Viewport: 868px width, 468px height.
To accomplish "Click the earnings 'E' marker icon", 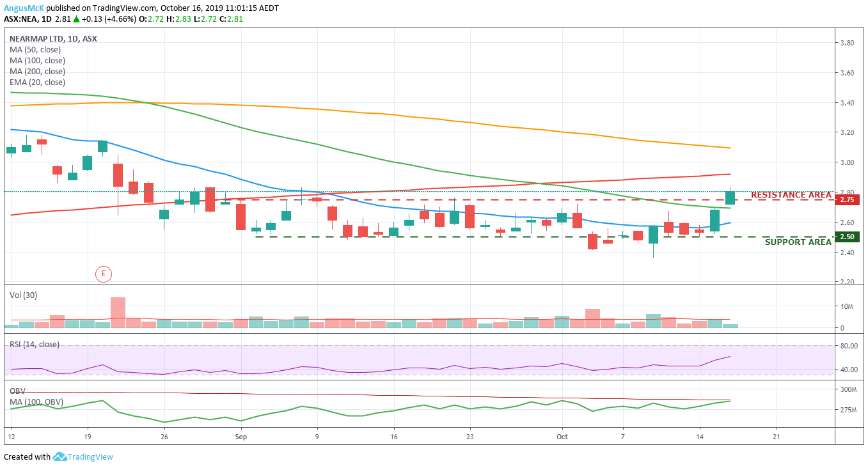I will coord(104,274).
